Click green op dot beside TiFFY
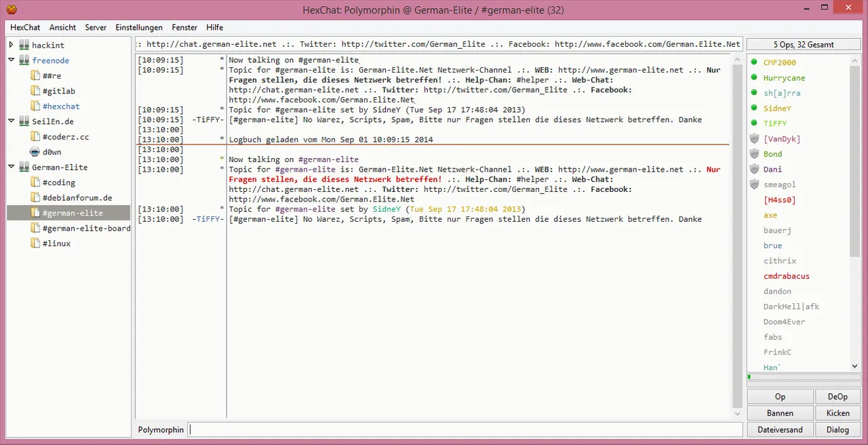This screenshot has width=868, height=445. [x=754, y=123]
